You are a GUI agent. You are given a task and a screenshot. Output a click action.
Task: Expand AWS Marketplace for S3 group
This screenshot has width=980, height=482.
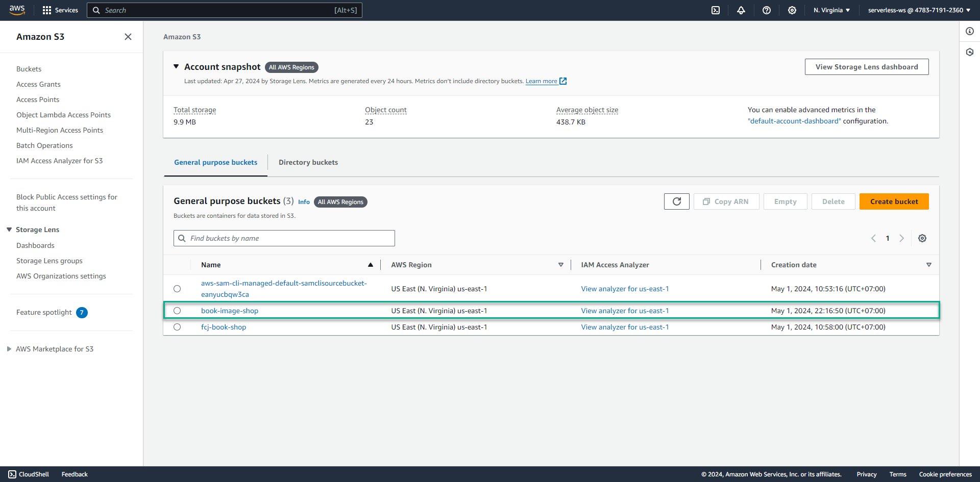tap(9, 349)
